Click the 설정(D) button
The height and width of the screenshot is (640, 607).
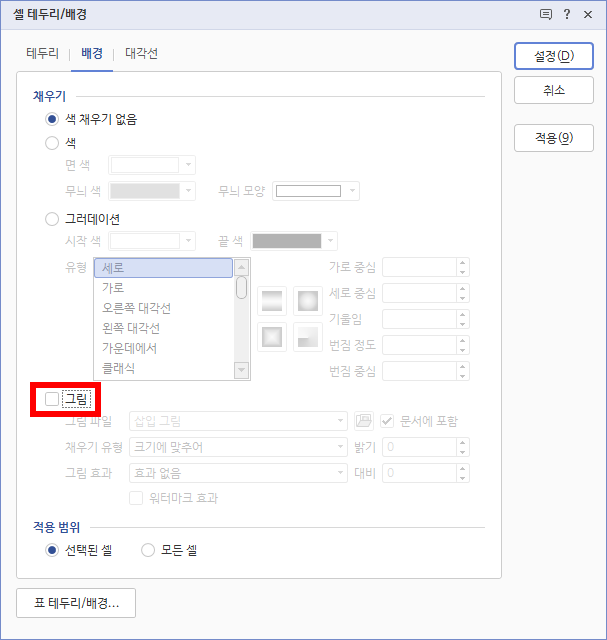pyautogui.click(x=554, y=56)
